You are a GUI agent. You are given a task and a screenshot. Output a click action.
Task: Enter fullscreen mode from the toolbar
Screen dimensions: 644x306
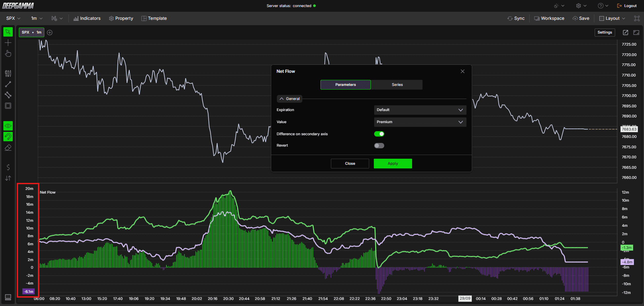click(637, 18)
